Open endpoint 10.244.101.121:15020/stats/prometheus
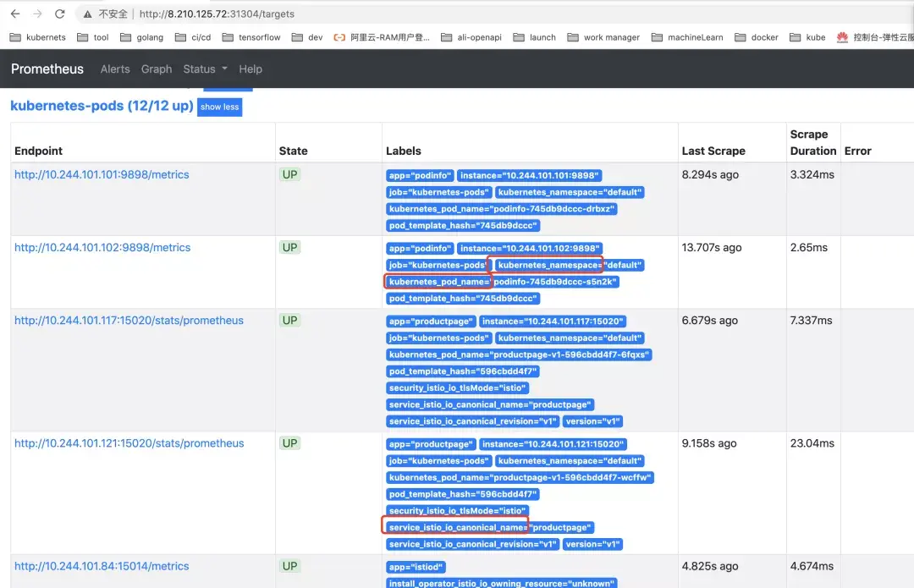The width and height of the screenshot is (914, 588). (x=129, y=443)
